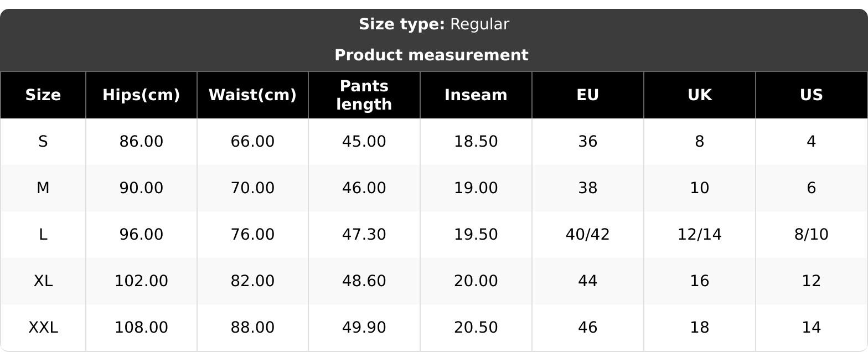Select the Waist(cm) column header
868x352 pixels.
coord(252,95)
